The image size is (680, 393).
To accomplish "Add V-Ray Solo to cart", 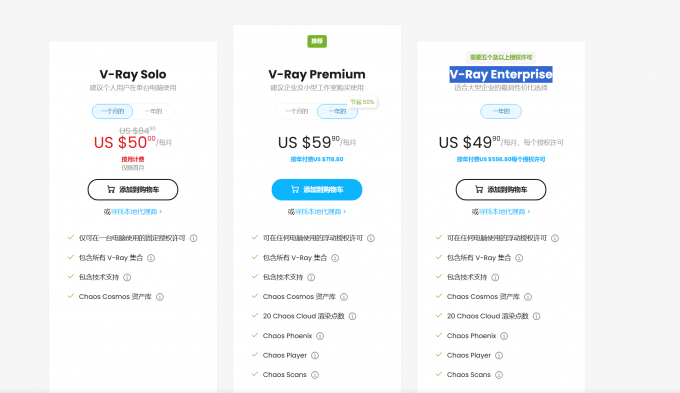I will click(133, 190).
